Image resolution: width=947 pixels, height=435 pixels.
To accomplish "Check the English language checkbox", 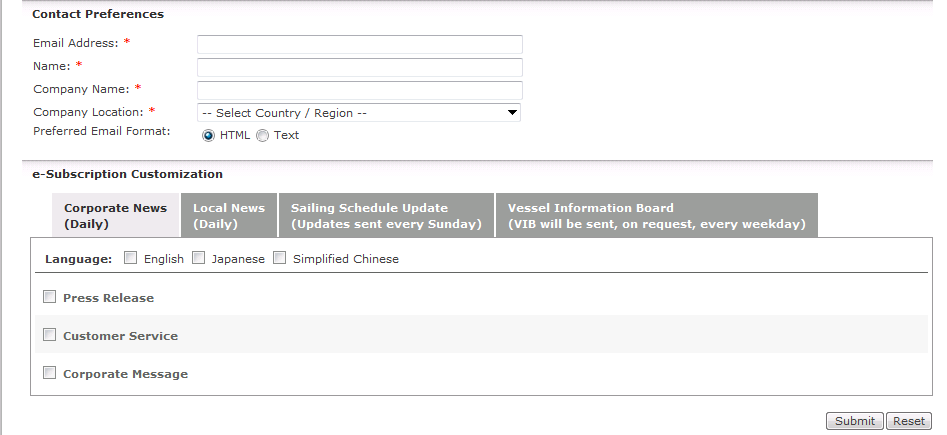I will click(x=130, y=258).
